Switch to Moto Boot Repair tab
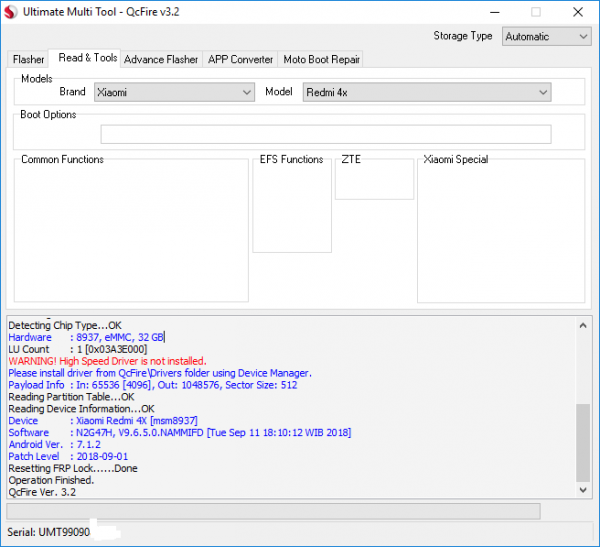 point(321,59)
